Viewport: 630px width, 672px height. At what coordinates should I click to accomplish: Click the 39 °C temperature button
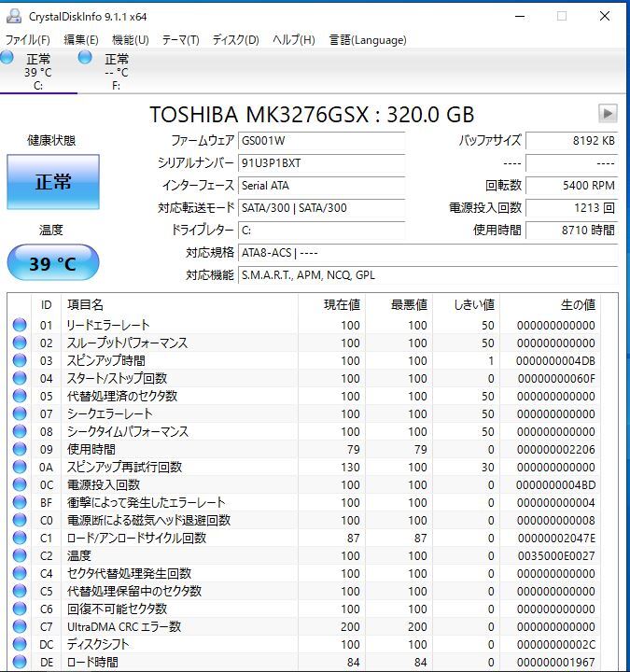(x=53, y=262)
